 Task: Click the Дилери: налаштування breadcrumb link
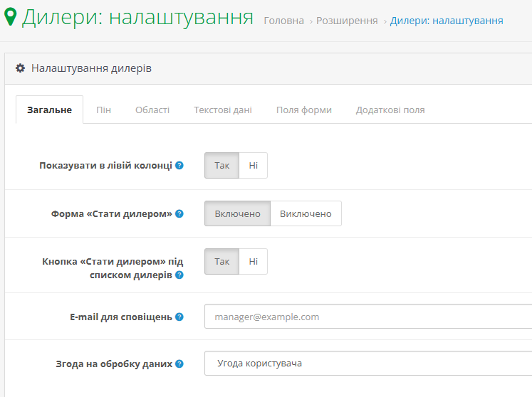point(447,21)
